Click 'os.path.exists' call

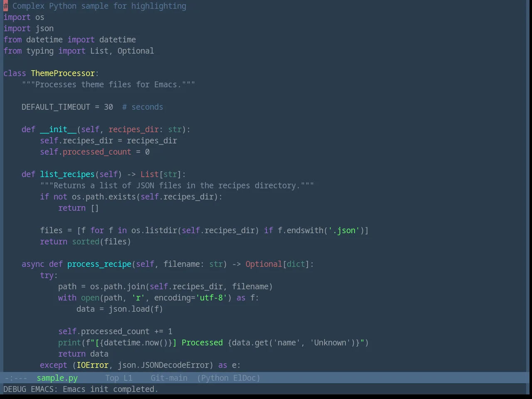104,197
